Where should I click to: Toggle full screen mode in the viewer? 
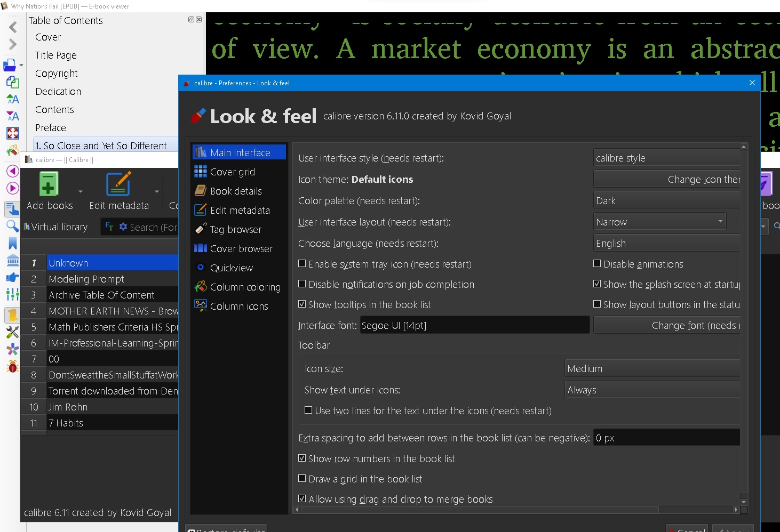tap(13, 133)
